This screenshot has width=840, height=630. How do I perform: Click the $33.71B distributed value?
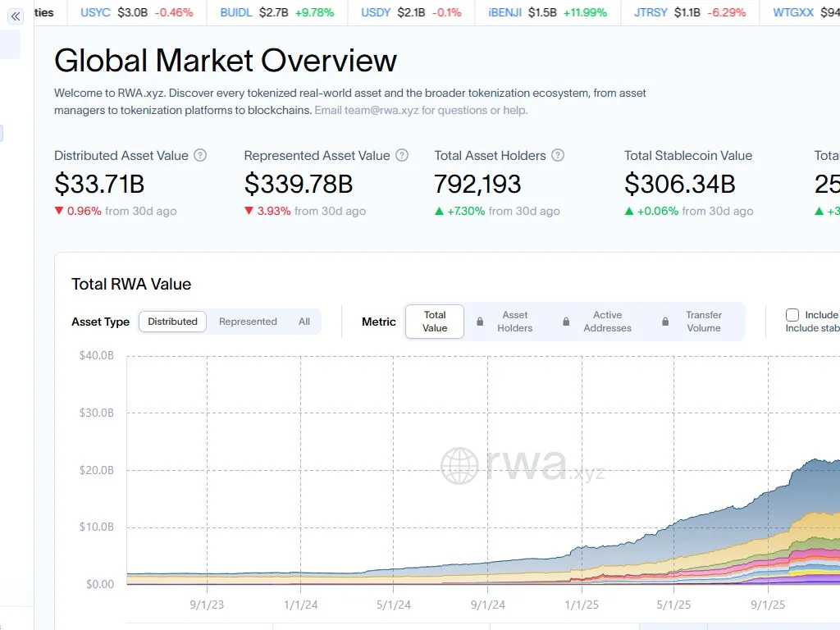coord(99,184)
